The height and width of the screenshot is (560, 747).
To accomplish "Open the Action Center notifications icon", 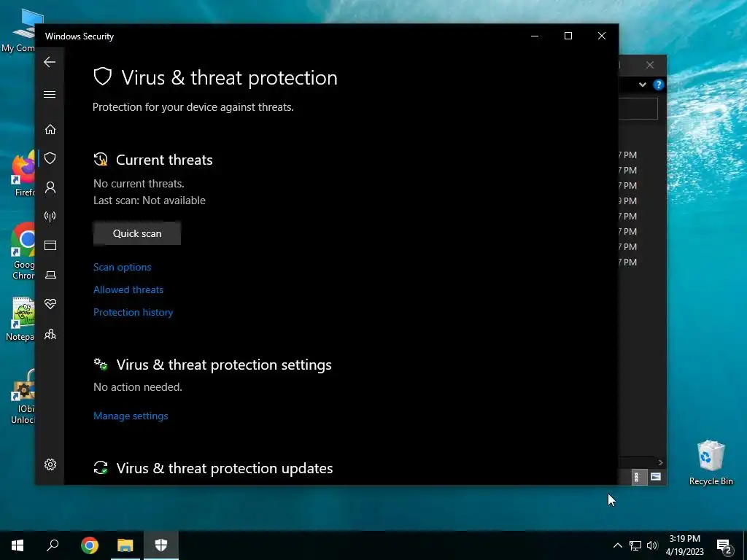I will point(724,545).
